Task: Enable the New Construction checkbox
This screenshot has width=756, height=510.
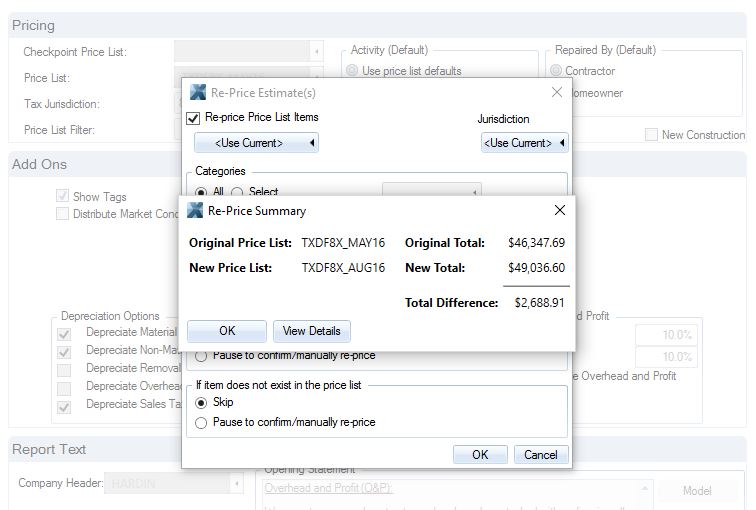Action: (x=651, y=135)
